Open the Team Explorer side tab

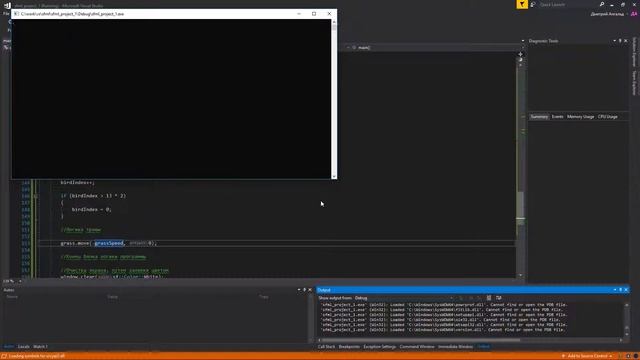(x=634, y=83)
